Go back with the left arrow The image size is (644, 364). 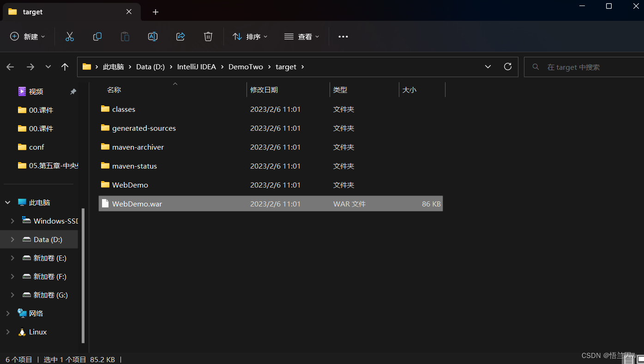tap(10, 67)
